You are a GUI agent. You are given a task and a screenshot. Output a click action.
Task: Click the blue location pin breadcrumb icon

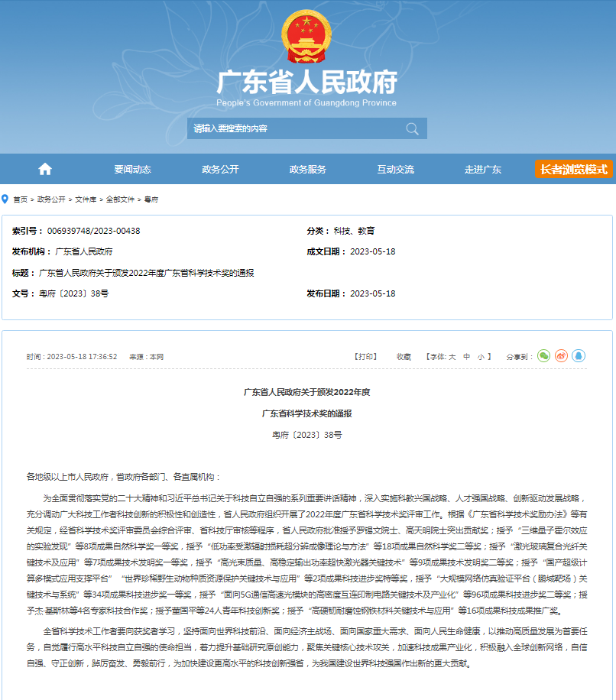click(x=5, y=199)
